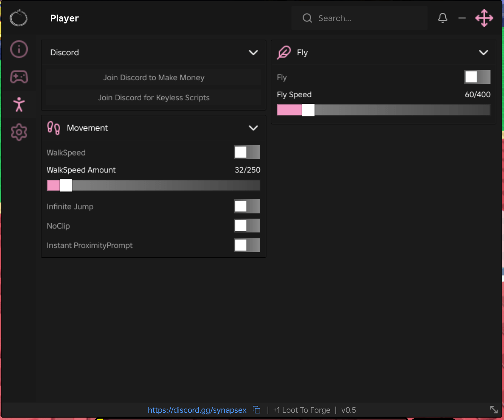Click Join Discord for Keyless Scripts
Viewport: 504px width, 420px height.
(154, 98)
